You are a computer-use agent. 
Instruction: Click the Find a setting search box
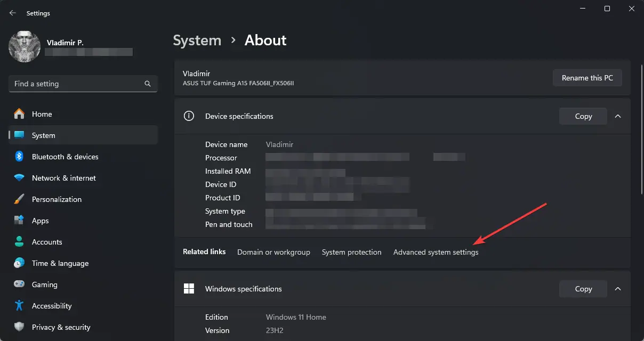coord(83,84)
